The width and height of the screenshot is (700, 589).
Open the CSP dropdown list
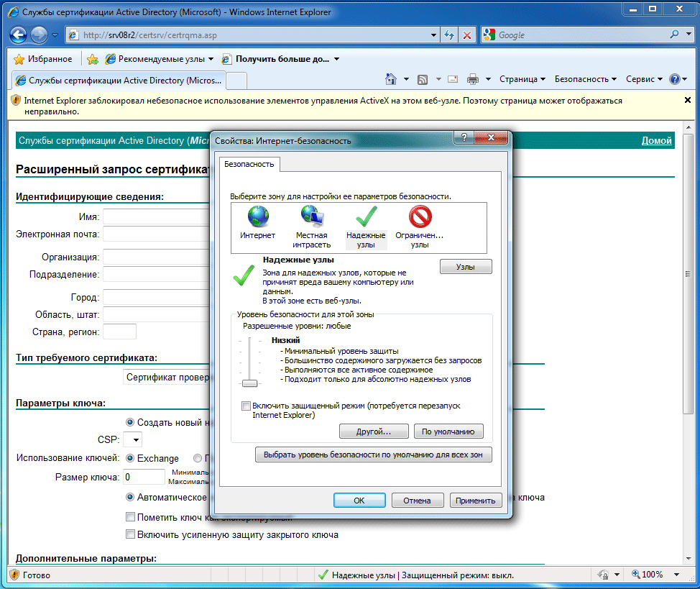(133, 439)
